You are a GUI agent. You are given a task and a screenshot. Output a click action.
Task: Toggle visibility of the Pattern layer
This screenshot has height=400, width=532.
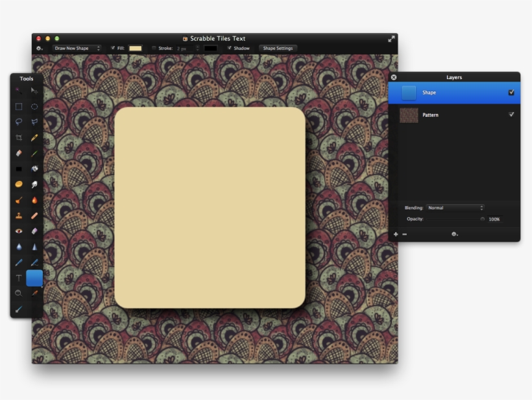coord(511,115)
